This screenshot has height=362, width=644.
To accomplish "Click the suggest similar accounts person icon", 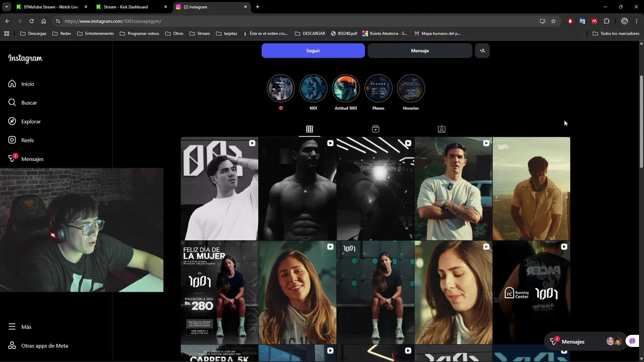I will [x=482, y=51].
